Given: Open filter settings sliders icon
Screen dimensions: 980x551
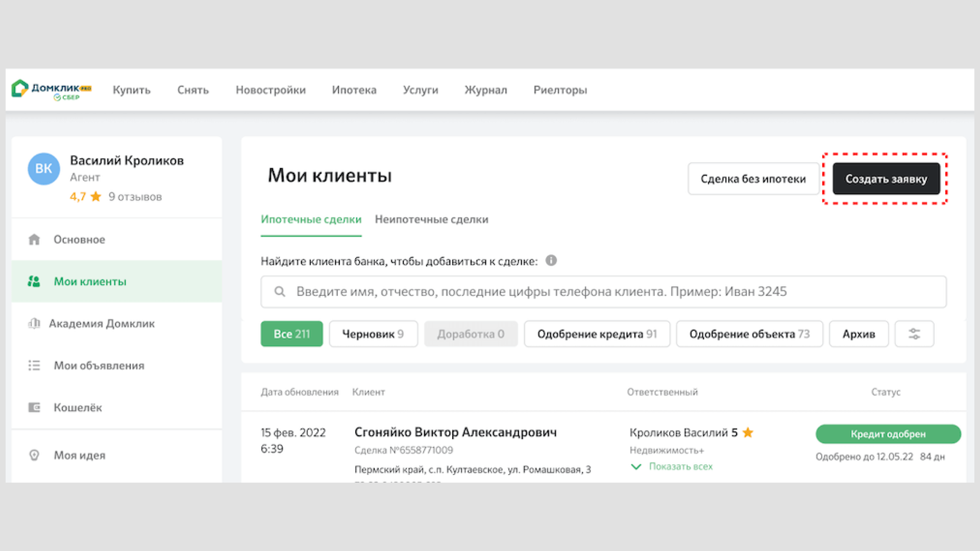Looking at the screenshot, I should point(914,334).
